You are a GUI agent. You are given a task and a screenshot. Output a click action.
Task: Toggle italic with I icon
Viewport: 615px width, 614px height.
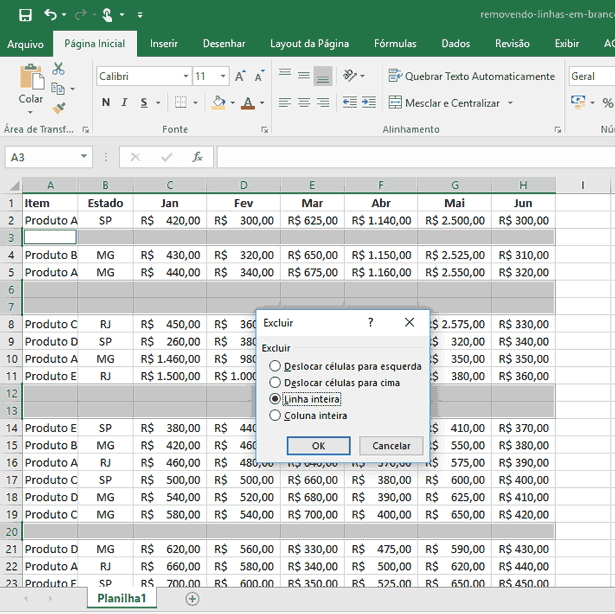[124, 103]
